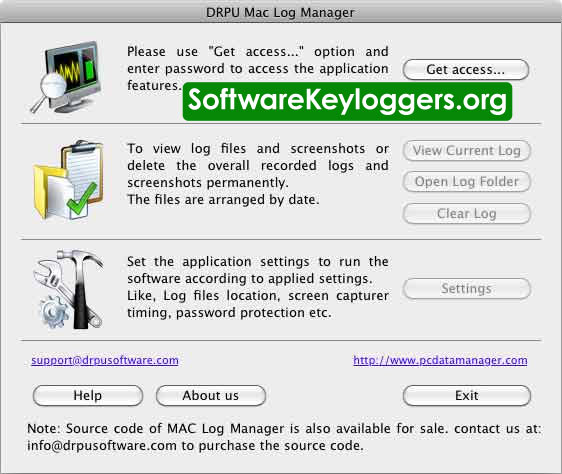The height and width of the screenshot is (474, 562).
Task: Click the "Set the application settings" description
Action: 258,287
